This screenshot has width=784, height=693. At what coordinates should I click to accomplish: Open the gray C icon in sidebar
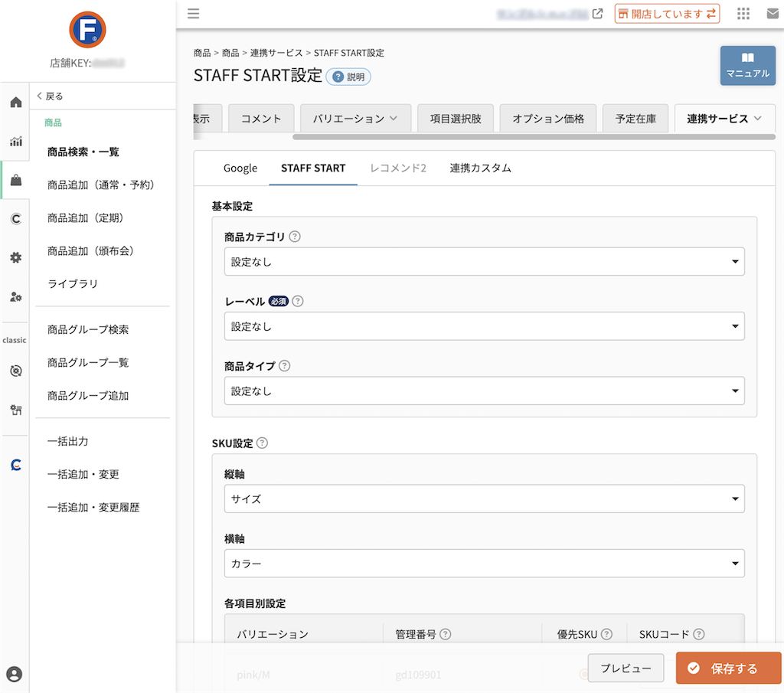(16, 219)
